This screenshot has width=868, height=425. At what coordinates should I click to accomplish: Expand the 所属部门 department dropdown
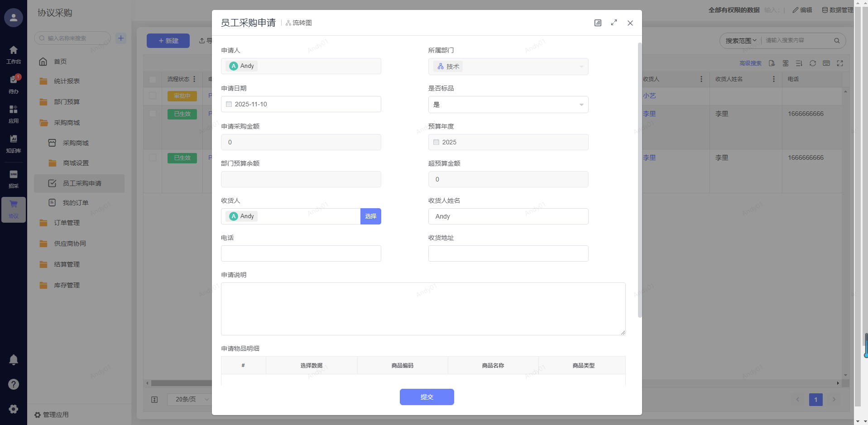(508, 67)
